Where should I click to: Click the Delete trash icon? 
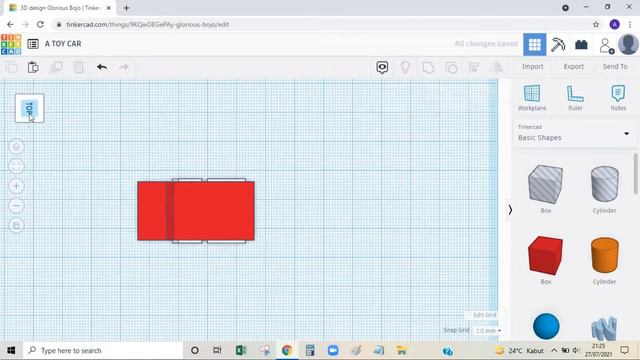[78, 67]
